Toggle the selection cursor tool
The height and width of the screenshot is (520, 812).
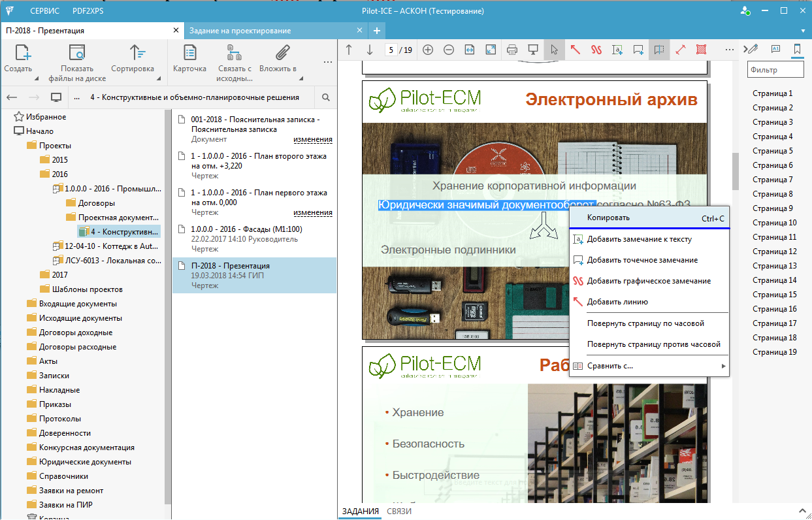click(554, 50)
